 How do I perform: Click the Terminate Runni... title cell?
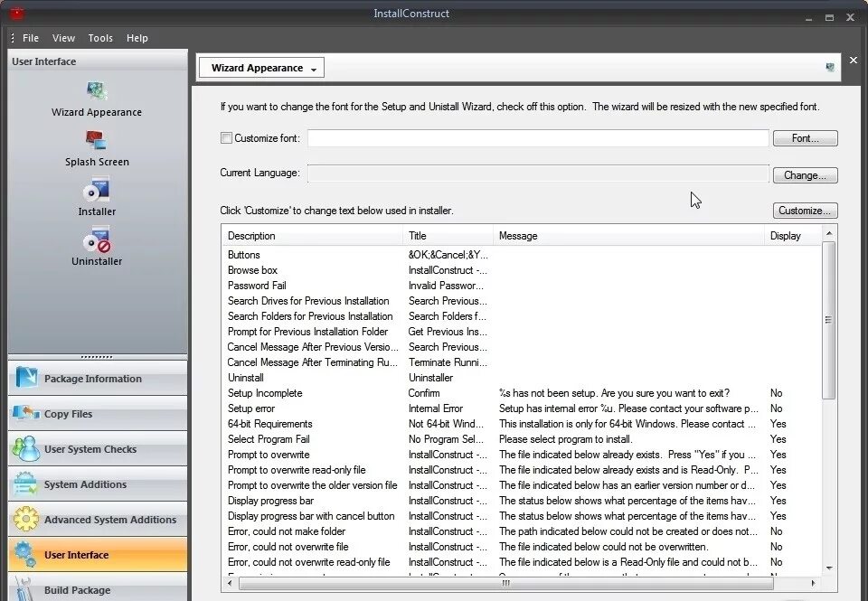pyautogui.click(x=448, y=362)
